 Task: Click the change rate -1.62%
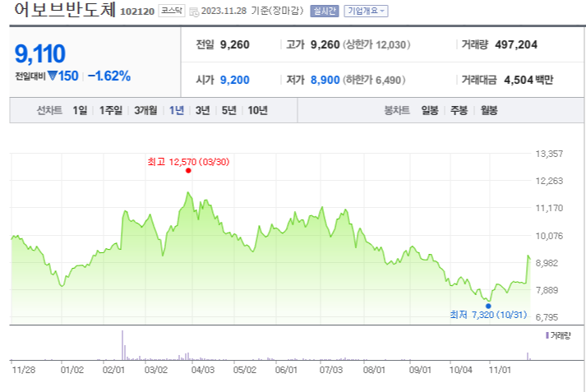(109, 76)
